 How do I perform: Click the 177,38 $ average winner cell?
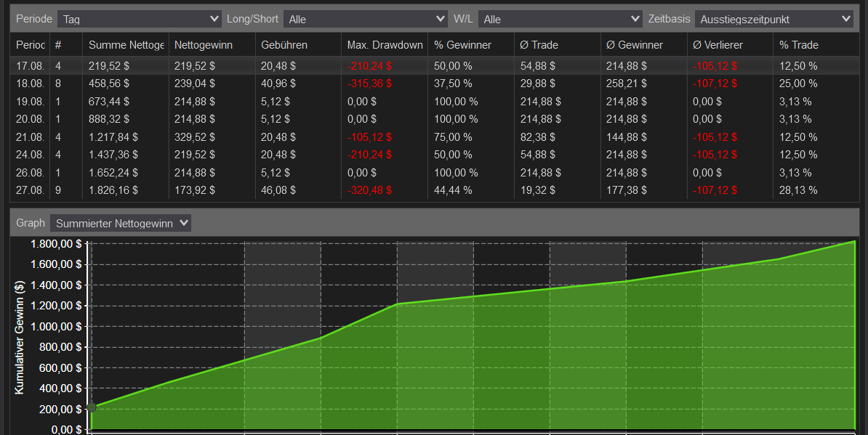pos(627,190)
